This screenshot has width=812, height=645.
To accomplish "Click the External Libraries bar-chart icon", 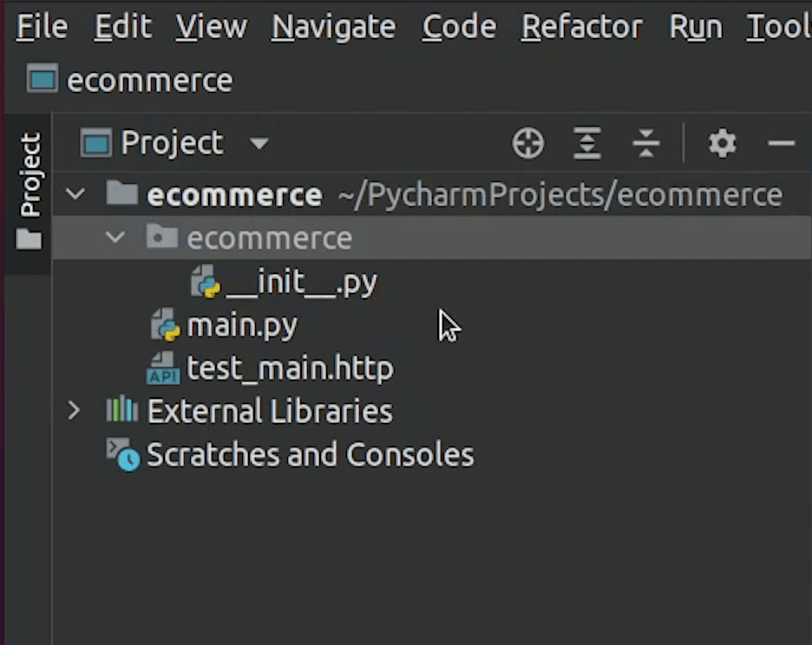I will coord(121,410).
